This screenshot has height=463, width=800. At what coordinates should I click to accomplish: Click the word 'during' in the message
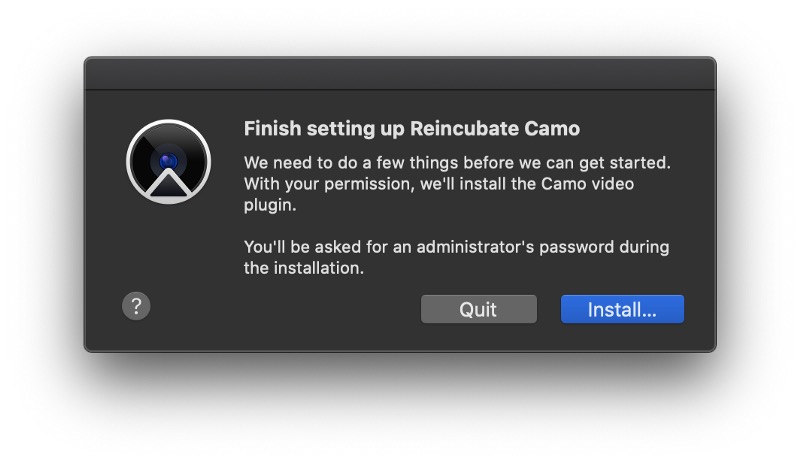pos(644,247)
